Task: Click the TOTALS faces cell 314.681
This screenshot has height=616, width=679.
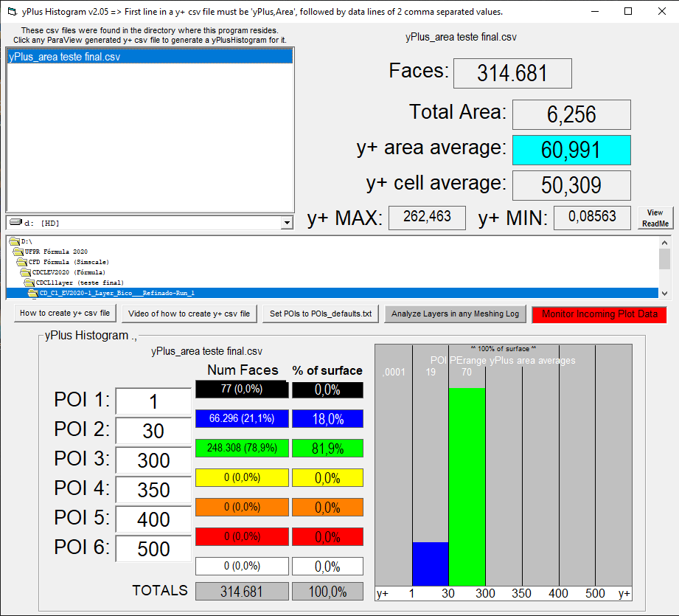Action: (242, 592)
